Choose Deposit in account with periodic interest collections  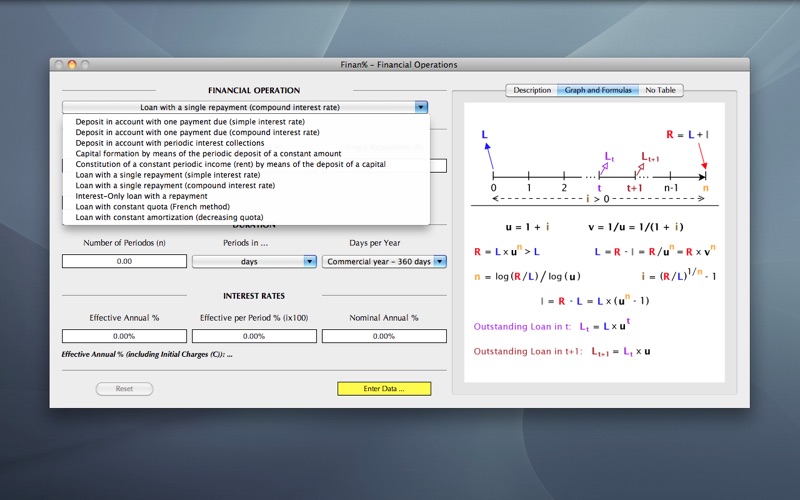[170, 143]
